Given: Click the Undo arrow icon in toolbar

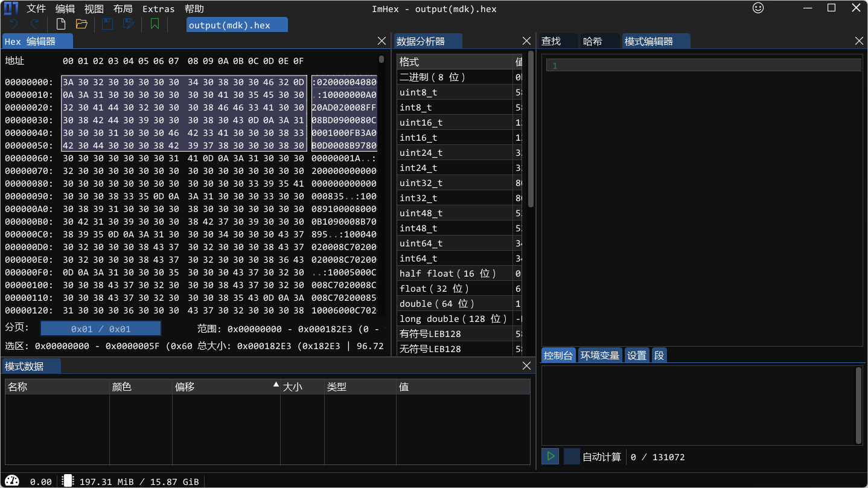Looking at the screenshot, I should 14,24.
